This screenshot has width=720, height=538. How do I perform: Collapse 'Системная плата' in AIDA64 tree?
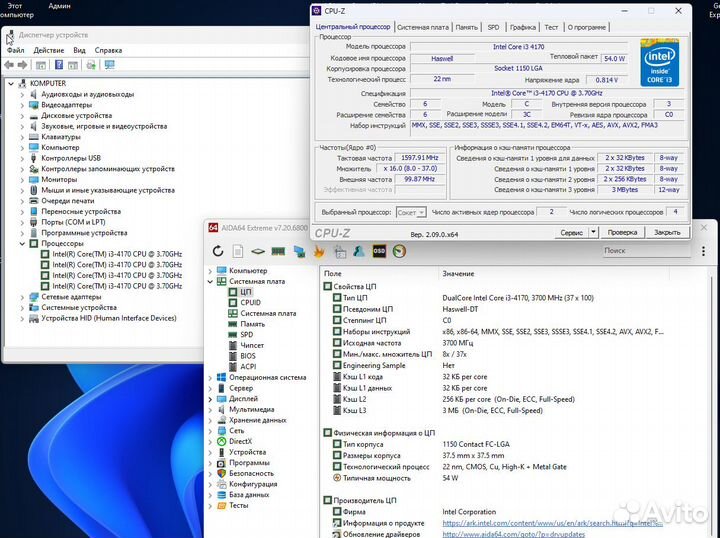pos(210,281)
